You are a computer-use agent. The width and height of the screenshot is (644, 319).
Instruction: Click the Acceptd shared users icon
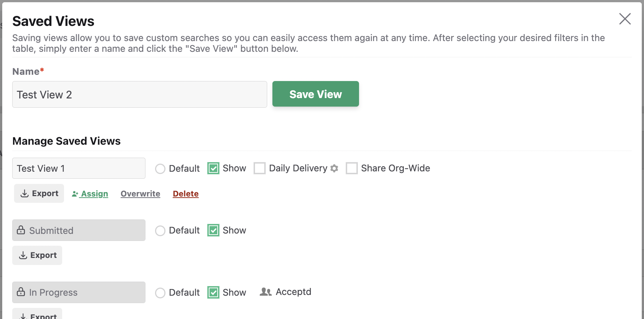265,292
